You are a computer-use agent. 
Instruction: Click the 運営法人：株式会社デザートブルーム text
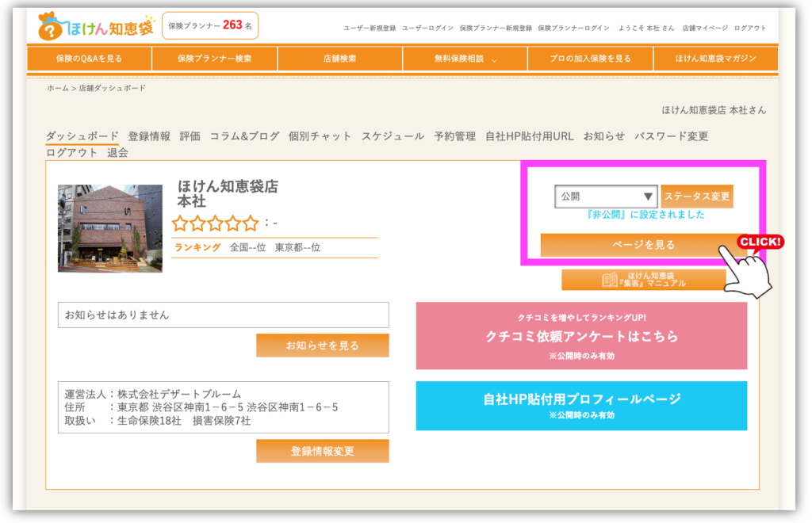153,394
